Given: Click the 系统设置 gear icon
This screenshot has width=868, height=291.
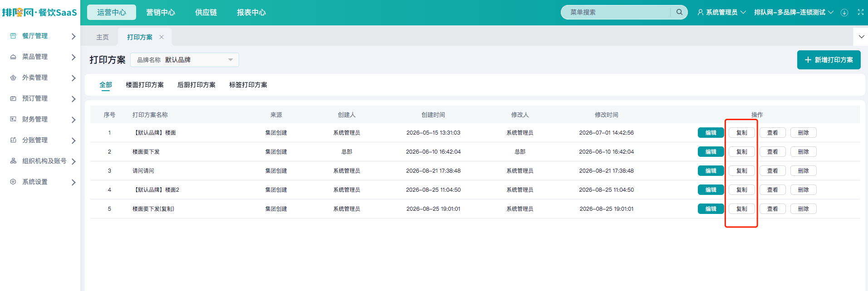Looking at the screenshot, I should 13,182.
